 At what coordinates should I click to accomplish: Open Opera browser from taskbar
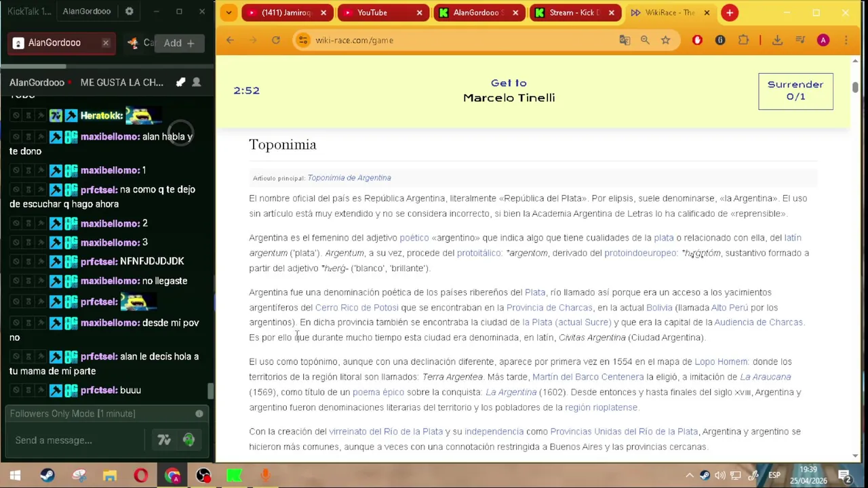140,475
